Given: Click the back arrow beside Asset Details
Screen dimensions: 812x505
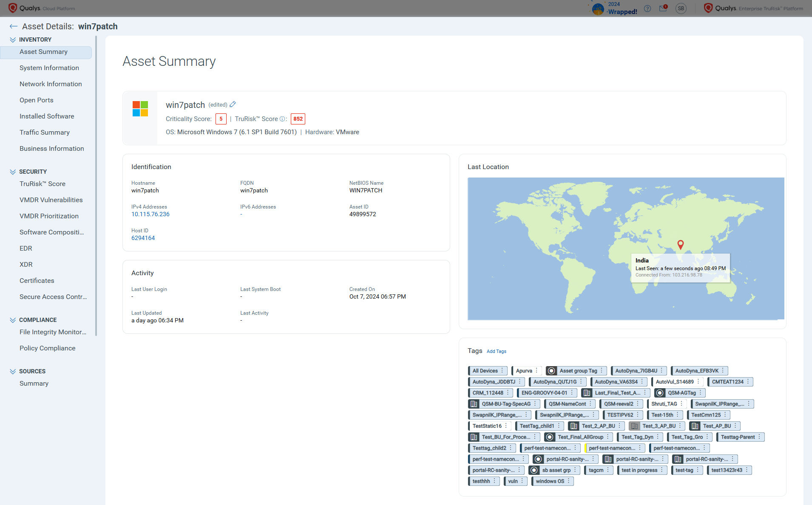Looking at the screenshot, I should click(13, 26).
